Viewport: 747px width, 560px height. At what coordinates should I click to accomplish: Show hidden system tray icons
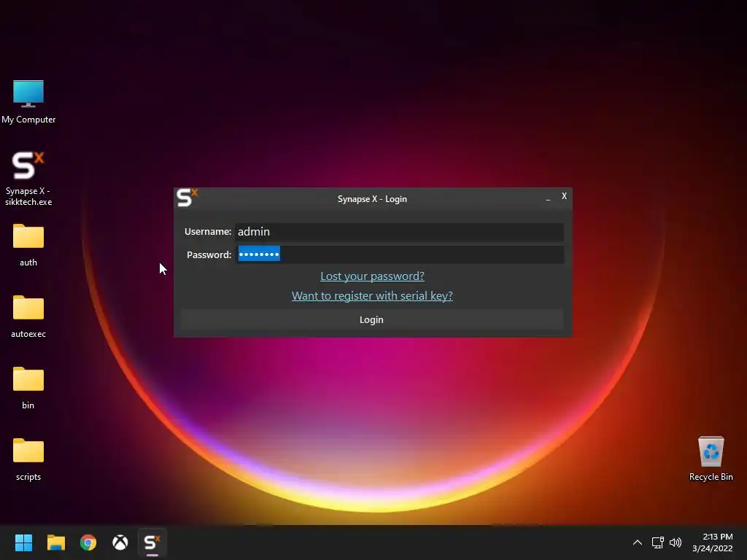[x=638, y=542]
